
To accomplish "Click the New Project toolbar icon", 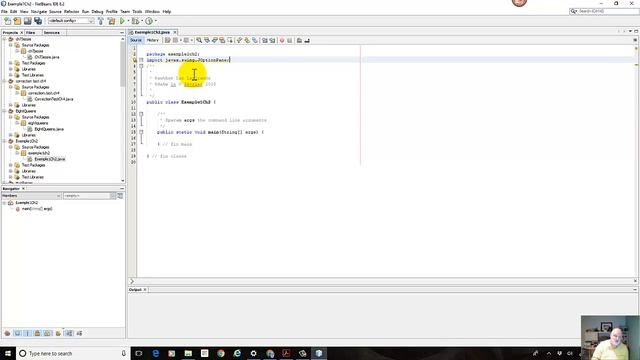I will (17, 21).
